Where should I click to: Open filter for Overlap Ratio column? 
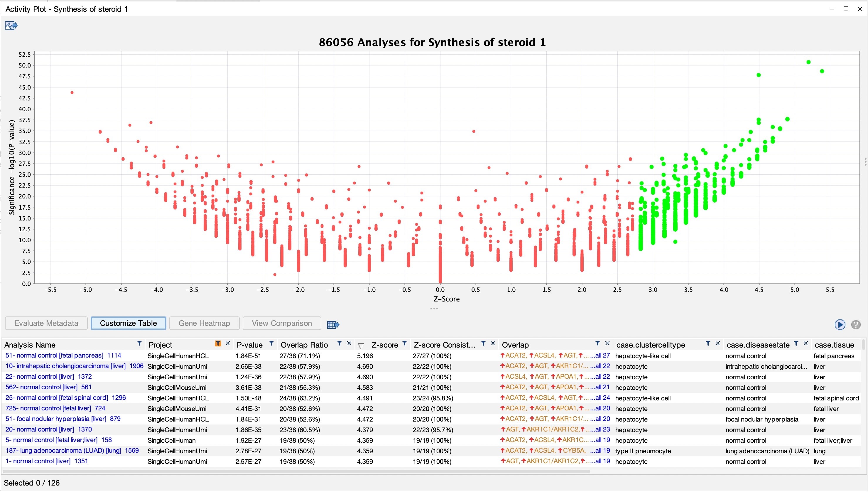(339, 344)
